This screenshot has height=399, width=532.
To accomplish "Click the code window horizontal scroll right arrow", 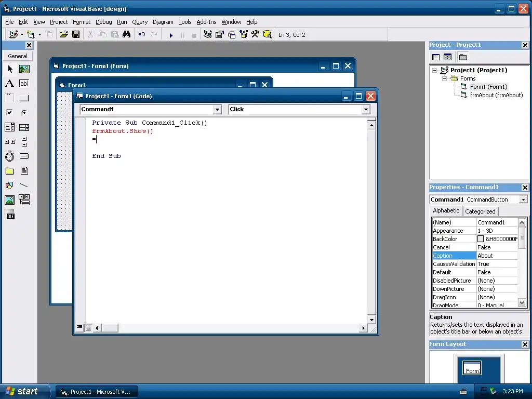I will [x=363, y=328].
